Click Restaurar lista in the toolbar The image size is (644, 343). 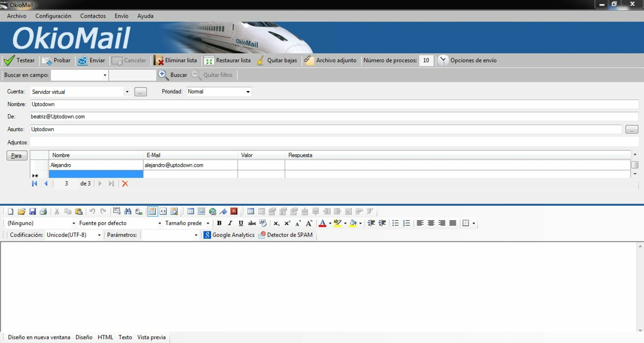point(227,60)
